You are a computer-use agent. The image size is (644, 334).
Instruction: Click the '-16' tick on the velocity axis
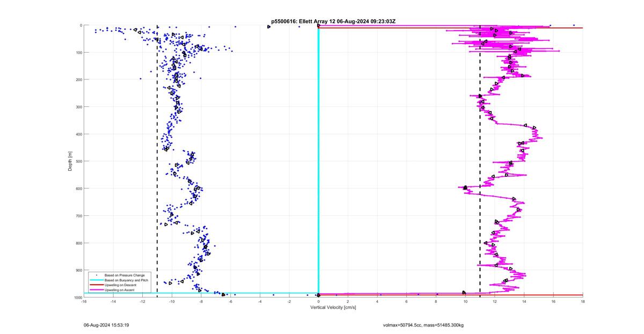84,302
